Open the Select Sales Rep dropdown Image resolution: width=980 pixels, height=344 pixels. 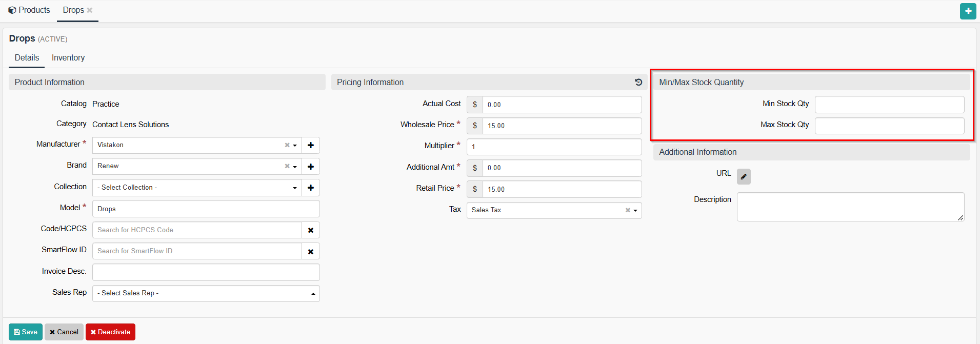(313, 294)
